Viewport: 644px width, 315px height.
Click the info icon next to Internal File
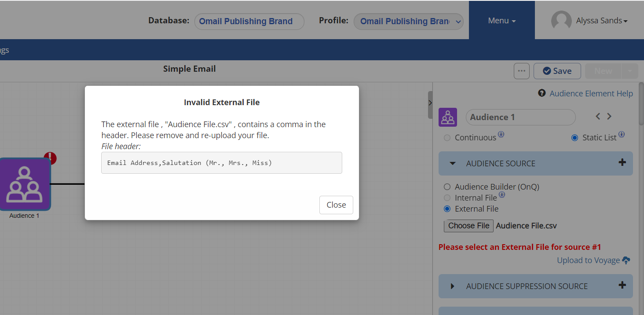click(501, 195)
